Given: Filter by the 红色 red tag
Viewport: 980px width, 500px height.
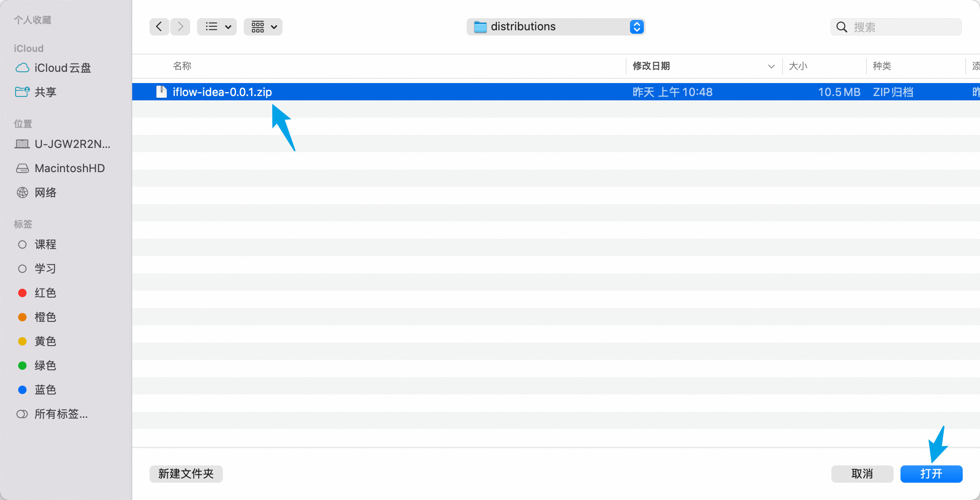Looking at the screenshot, I should coord(45,293).
